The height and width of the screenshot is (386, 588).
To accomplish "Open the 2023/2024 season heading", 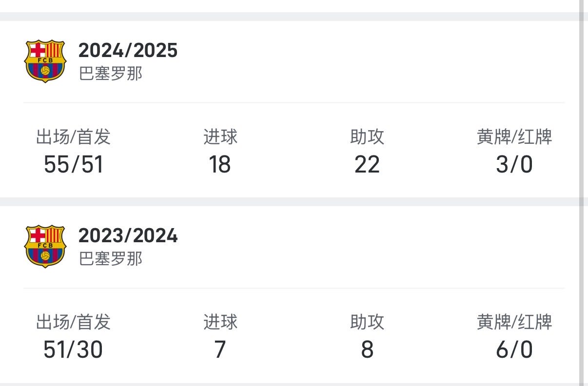I will pyautogui.click(x=128, y=236).
